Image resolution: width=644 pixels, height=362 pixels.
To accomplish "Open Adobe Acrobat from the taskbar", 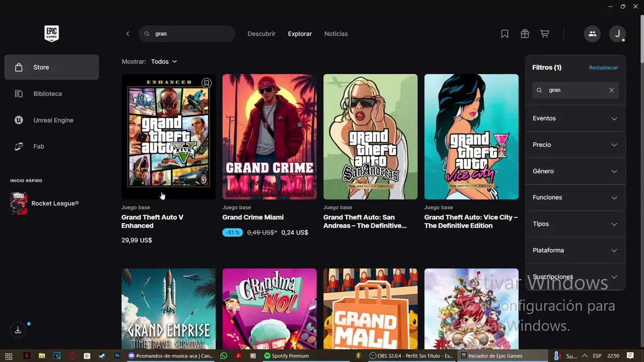I will [x=239, y=356].
